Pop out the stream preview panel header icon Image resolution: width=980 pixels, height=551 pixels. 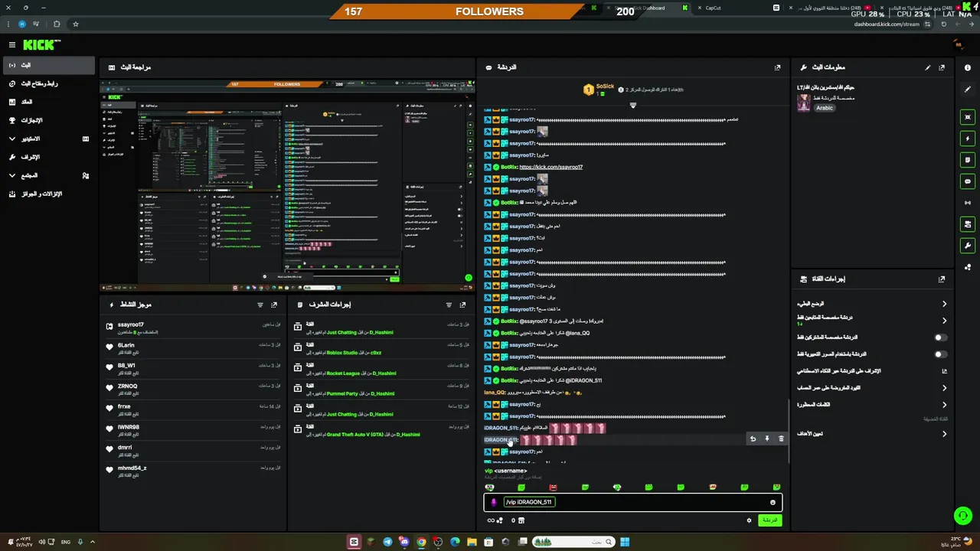112,67
